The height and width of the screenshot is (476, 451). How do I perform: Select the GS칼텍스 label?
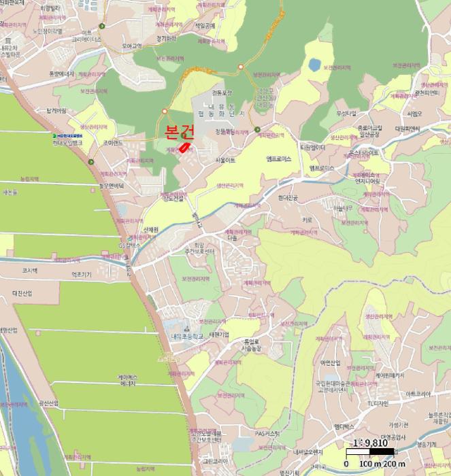(x=130, y=245)
